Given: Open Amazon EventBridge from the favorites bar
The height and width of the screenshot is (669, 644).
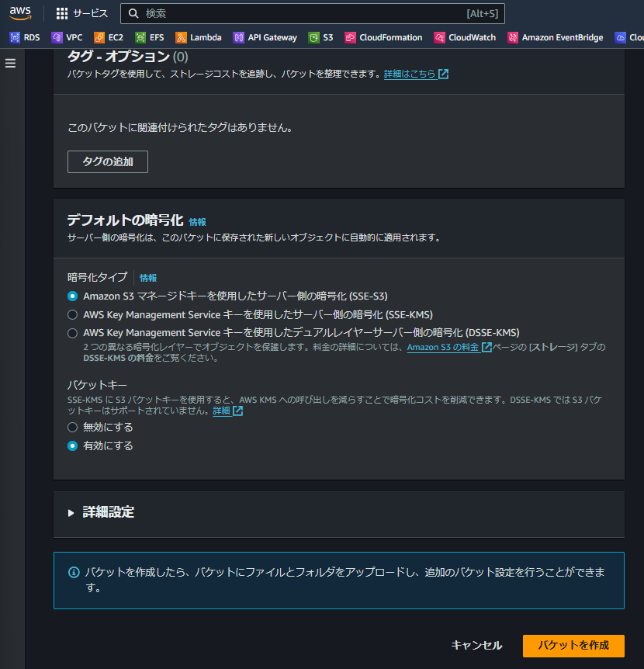Looking at the screenshot, I should coord(556,36).
